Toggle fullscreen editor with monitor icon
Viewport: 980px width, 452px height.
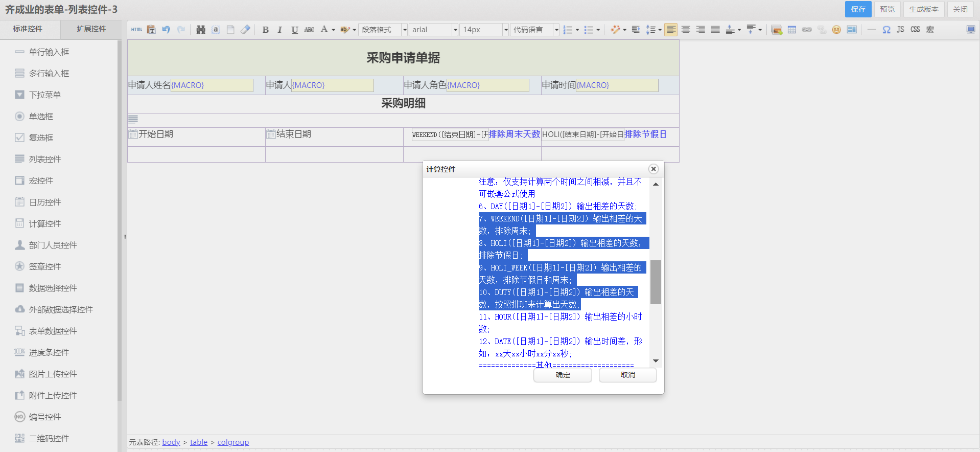(x=971, y=30)
